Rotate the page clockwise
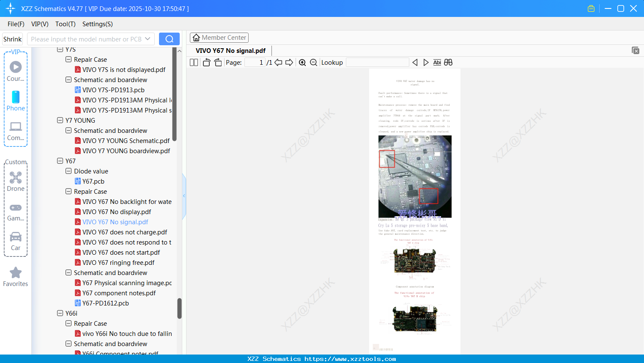 click(218, 63)
